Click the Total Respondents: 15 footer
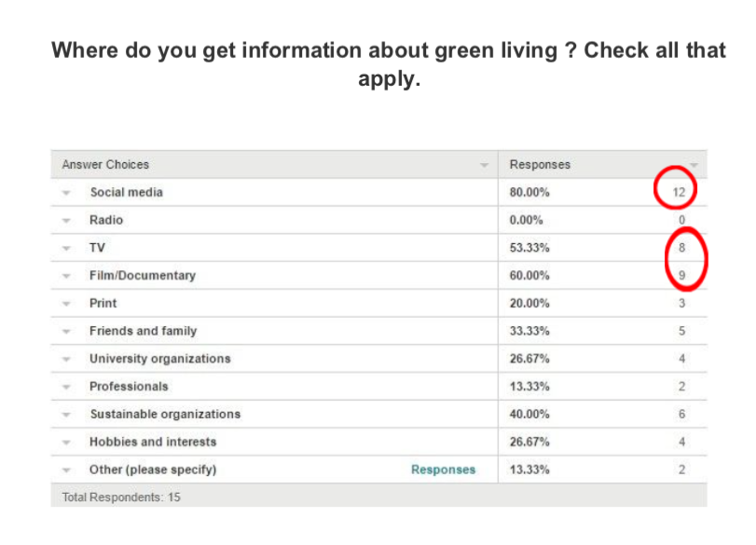The image size is (756, 545). [121, 497]
